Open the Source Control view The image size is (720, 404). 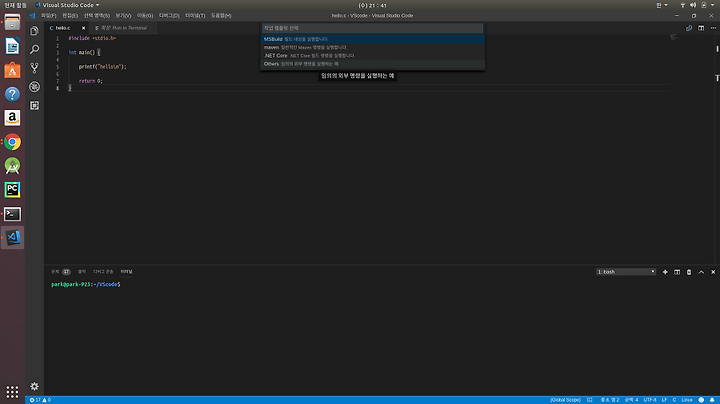tap(34, 68)
